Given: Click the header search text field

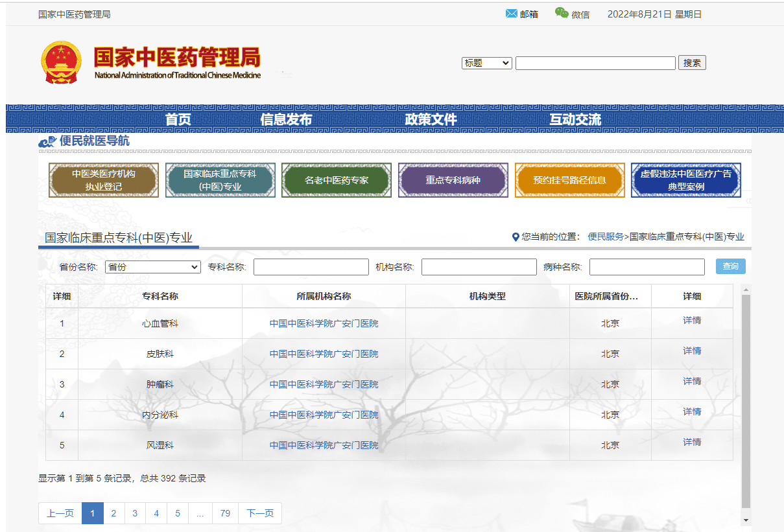Looking at the screenshot, I should (595, 63).
